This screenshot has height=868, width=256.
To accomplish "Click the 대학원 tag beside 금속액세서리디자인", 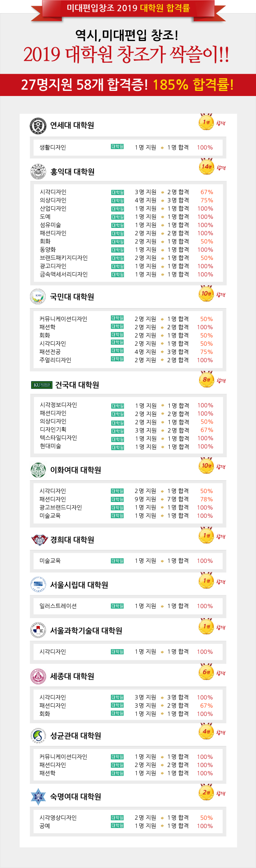I will [118, 274].
